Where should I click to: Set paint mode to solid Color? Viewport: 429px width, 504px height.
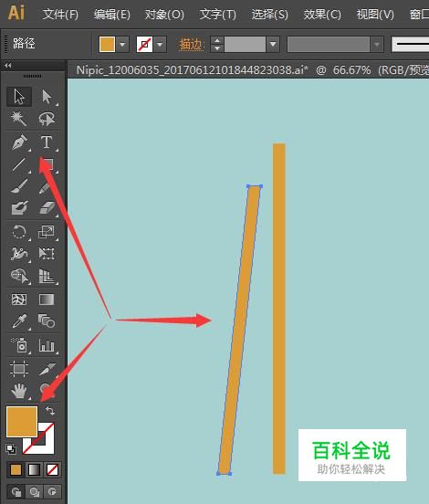pos(16,469)
